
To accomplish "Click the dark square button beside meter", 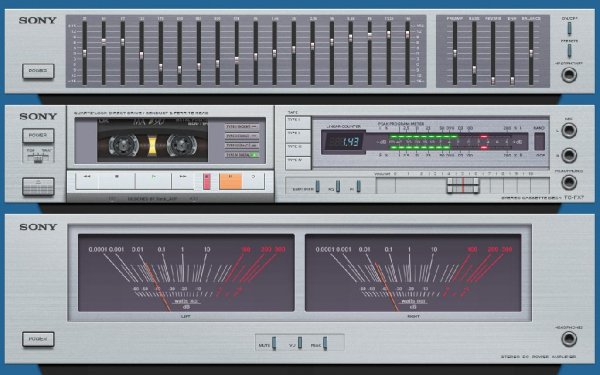I will click(540, 141).
